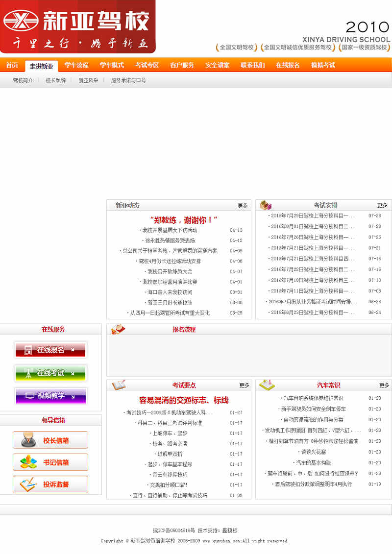Open the 书记信箱 mailbox button
Screen dimensions: 392x554
50,462
